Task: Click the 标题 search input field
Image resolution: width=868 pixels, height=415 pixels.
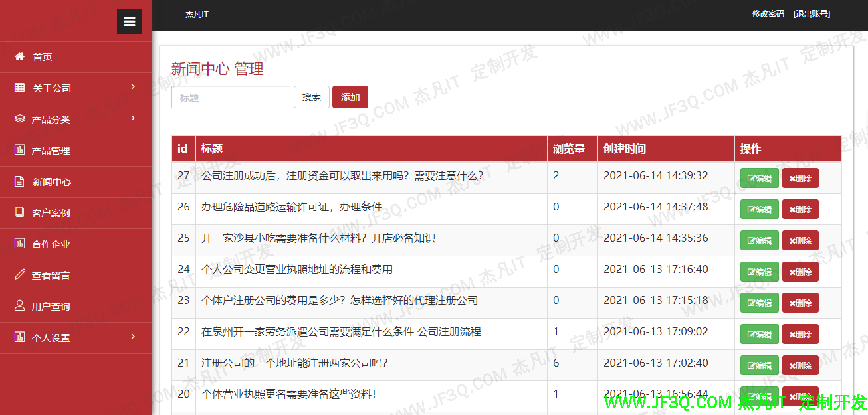Action: point(231,96)
